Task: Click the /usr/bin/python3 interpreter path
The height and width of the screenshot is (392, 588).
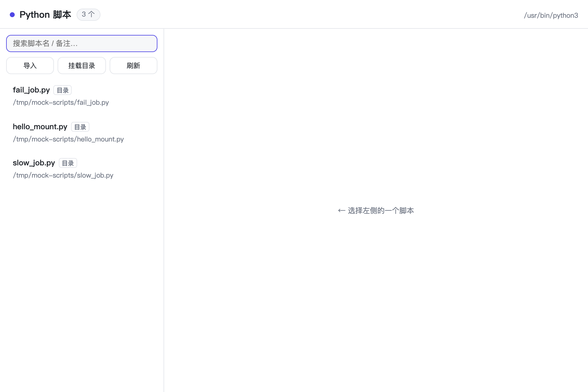Action: pos(551,15)
